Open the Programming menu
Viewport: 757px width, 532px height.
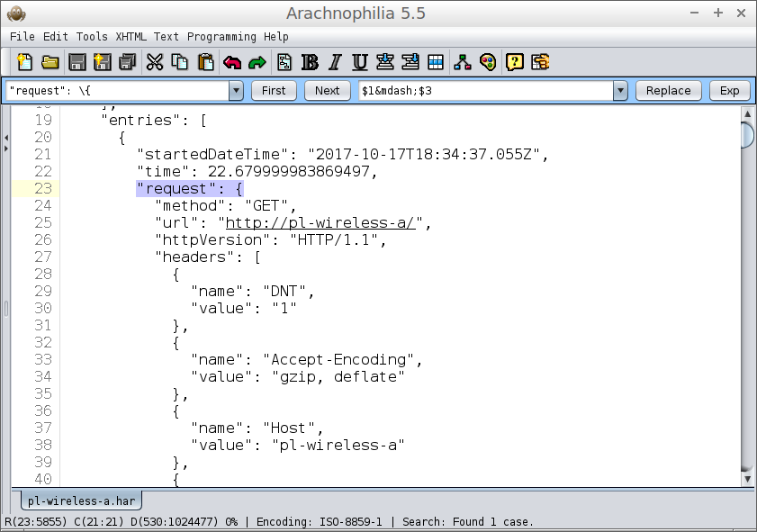222,37
